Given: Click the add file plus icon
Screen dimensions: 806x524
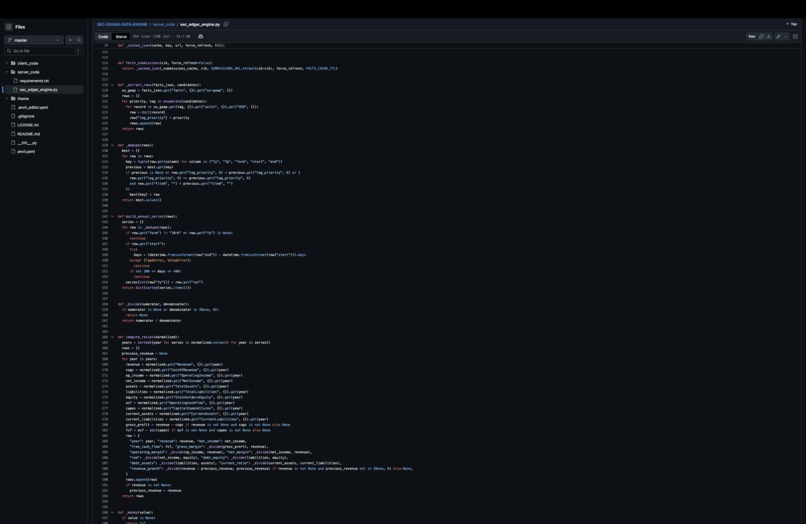Looking at the screenshot, I should [70, 40].
